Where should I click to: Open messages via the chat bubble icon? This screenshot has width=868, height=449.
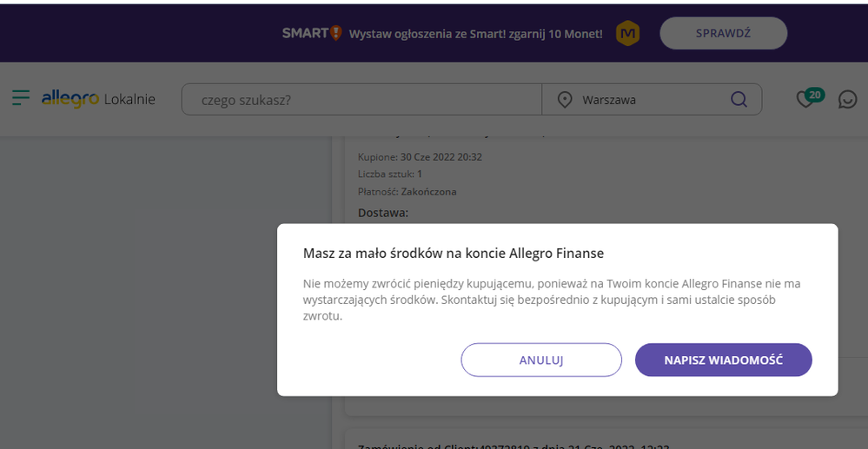pos(847,100)
